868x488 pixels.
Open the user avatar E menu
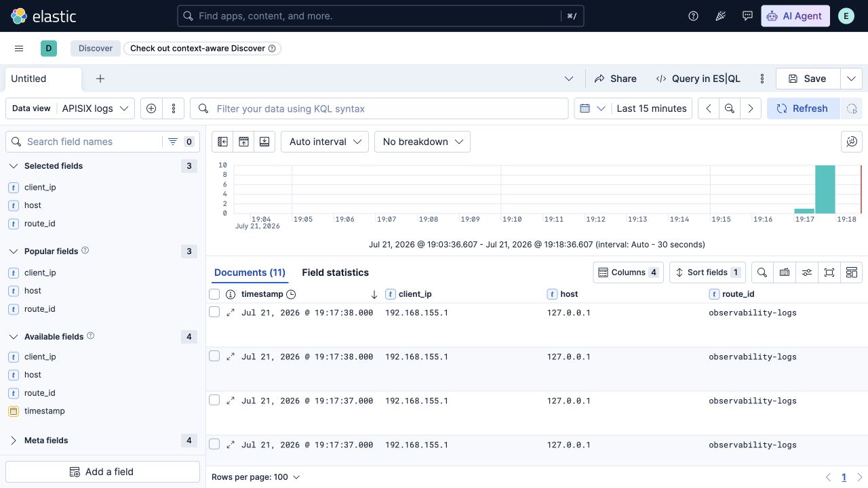coord(846,16)
